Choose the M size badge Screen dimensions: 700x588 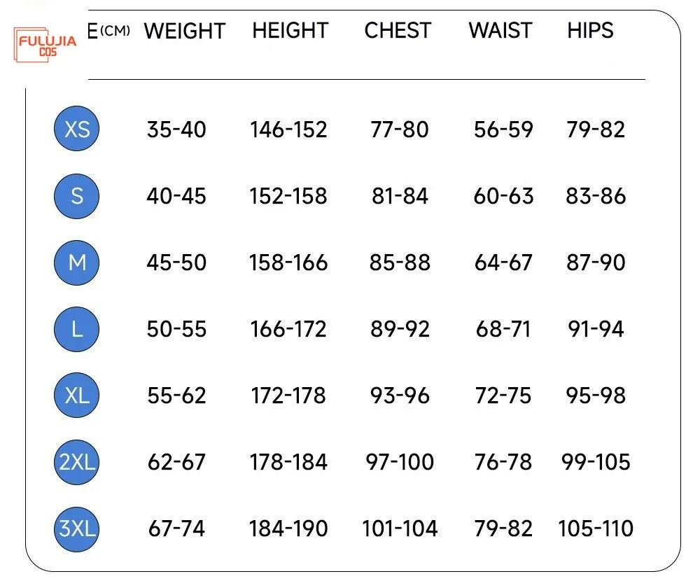point(76,262)
